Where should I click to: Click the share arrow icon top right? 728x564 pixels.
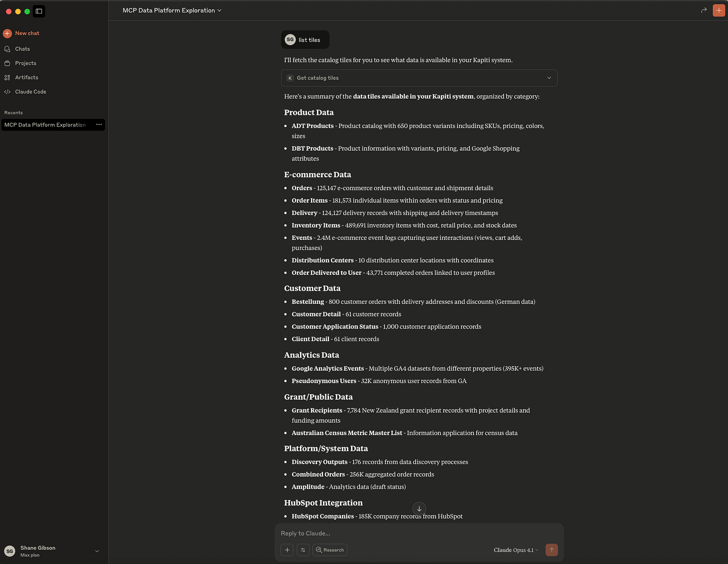coord(704,10)
